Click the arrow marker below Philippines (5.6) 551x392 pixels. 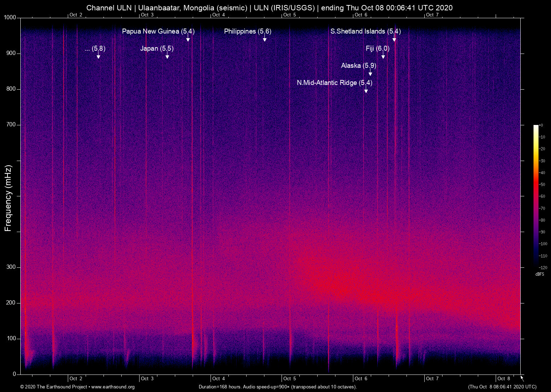point(265,39)
